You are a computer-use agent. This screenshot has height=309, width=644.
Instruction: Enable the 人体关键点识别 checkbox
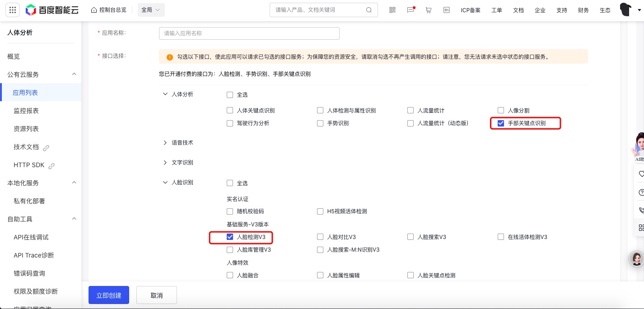coord(230,110)
